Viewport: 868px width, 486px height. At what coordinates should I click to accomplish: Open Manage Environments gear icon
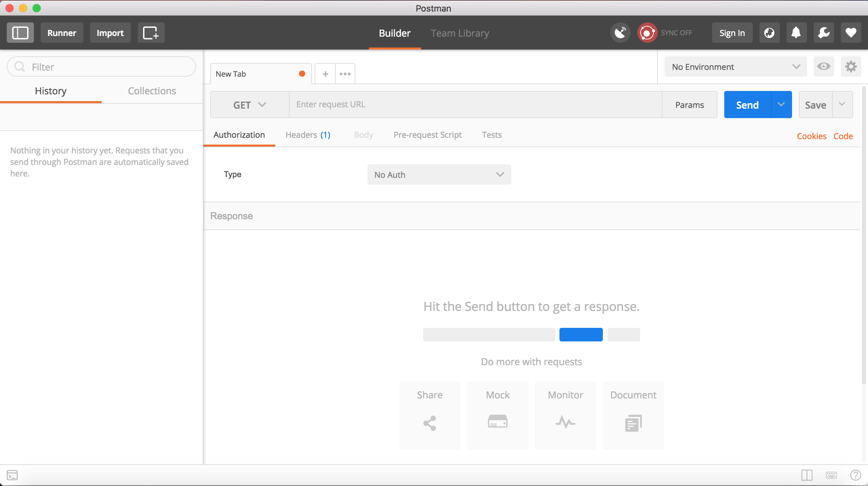(851, 67)
